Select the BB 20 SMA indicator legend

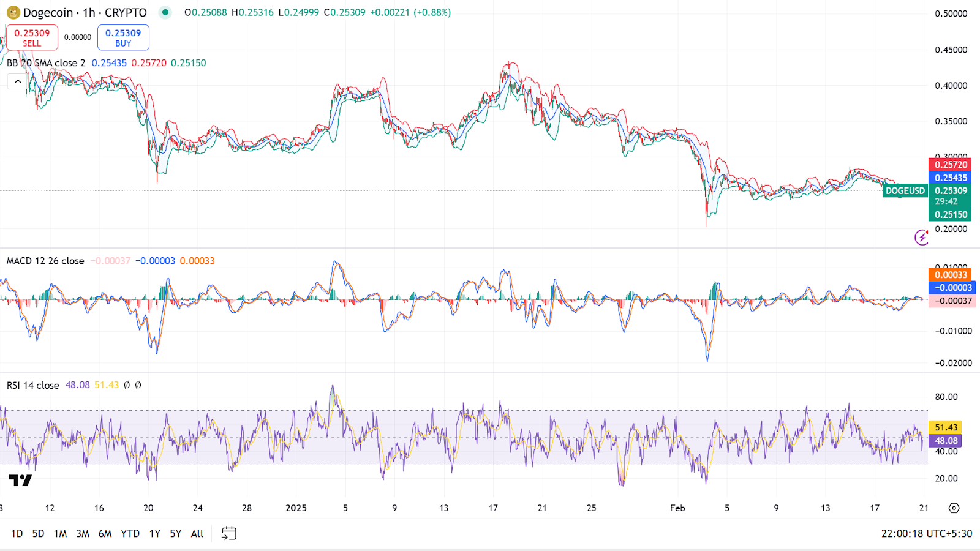[46, 63]
